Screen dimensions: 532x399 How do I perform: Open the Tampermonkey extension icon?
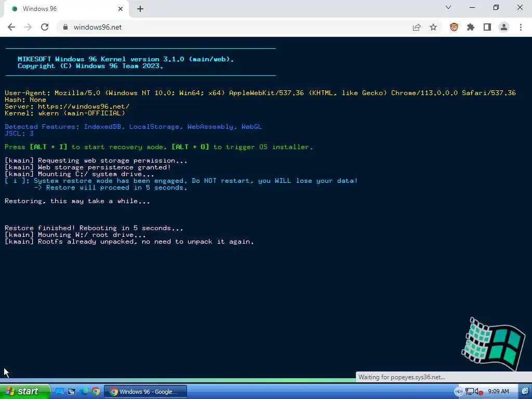[x=454, y=27]
